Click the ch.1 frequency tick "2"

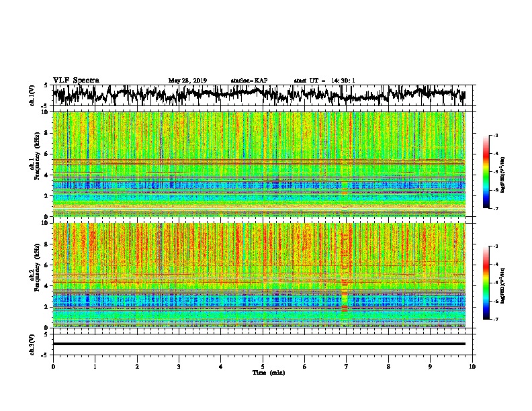pyautogui.click(x=47, y=195)
